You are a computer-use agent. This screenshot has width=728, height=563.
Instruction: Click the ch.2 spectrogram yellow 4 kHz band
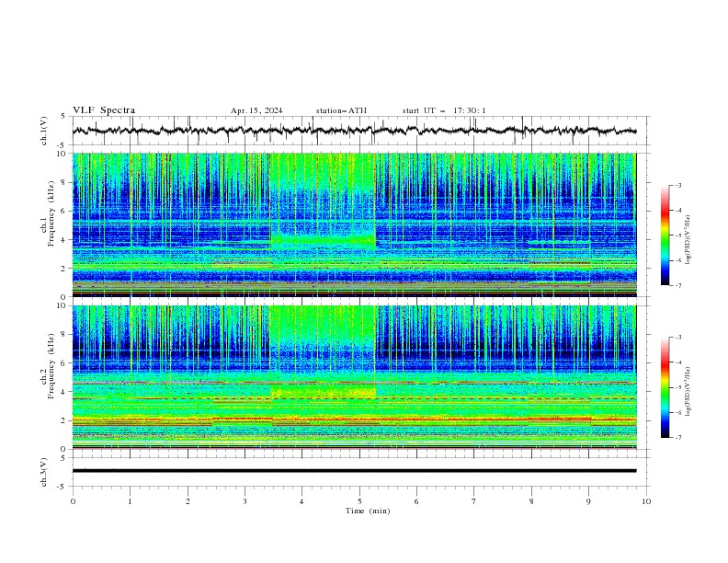click(x=324, y=393)
